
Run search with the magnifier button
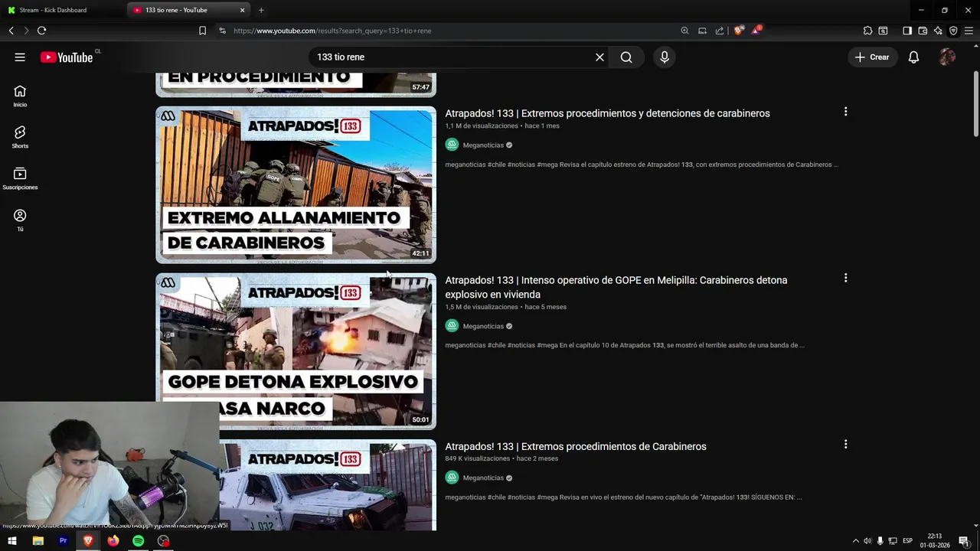(626, 57)
